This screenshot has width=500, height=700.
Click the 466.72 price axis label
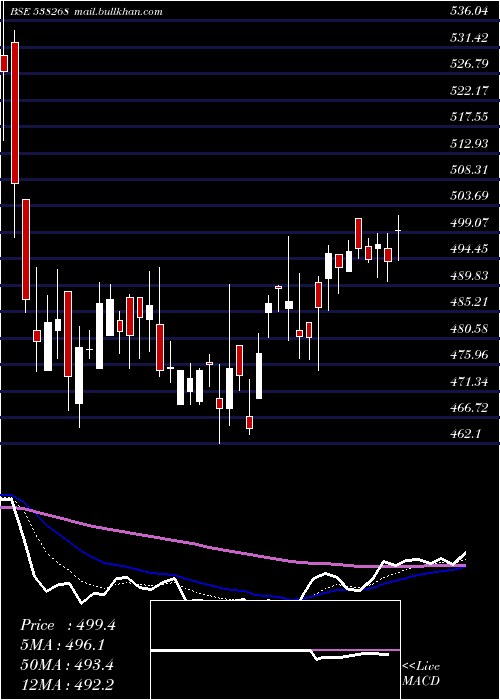469,408
